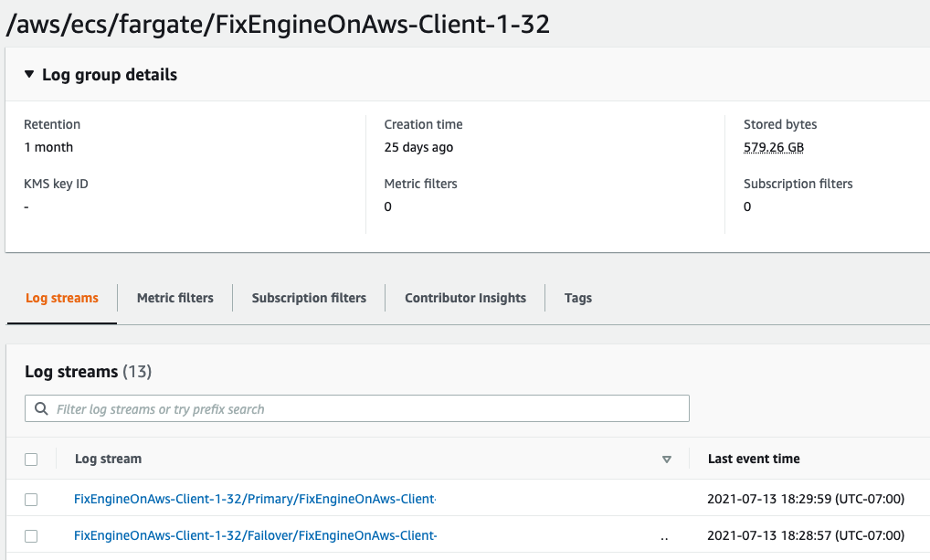The image size is (930, 560).
Task: Click timestamp 2021-07-13 18:29:59
Action: click(806, 499)
